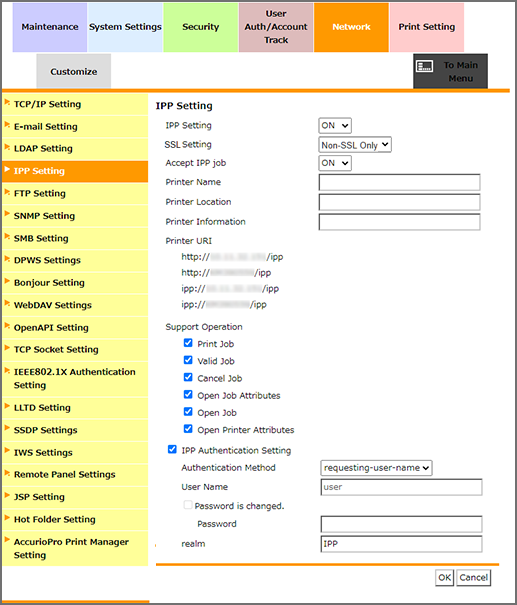517x605 pixels.
Task: Open IWS Settings
Action: [x=75, y=453]
